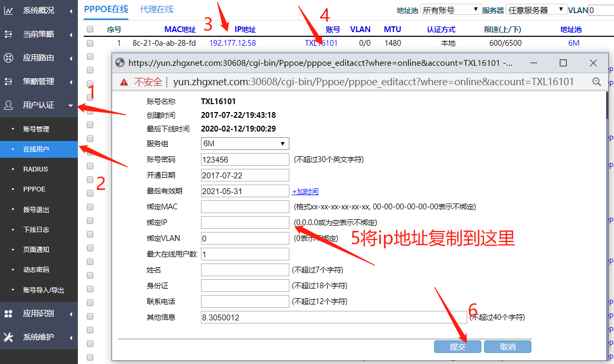Click the globe icon in popup title bar
This screenshot has height=364, width=614.
click(120, 63)
